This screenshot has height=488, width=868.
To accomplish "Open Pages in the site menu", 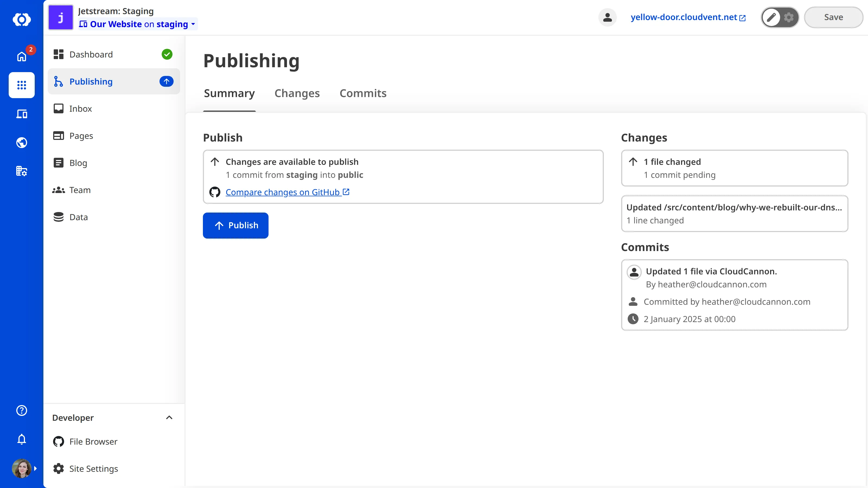I will [x=114, y=136].
